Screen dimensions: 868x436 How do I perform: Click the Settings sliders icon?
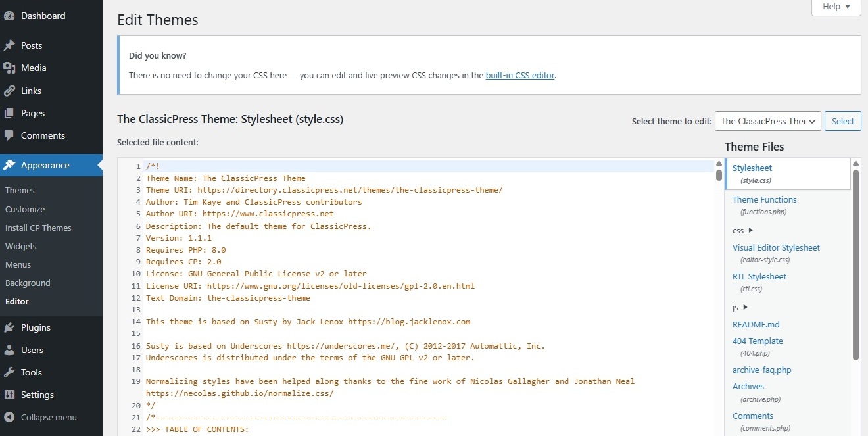point(10,395)
